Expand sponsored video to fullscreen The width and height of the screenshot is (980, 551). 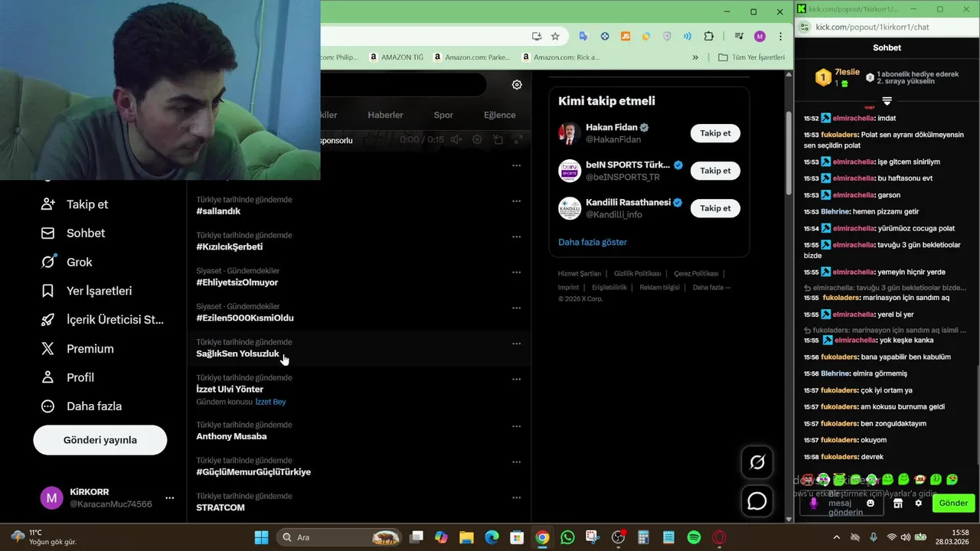[518, 139]
